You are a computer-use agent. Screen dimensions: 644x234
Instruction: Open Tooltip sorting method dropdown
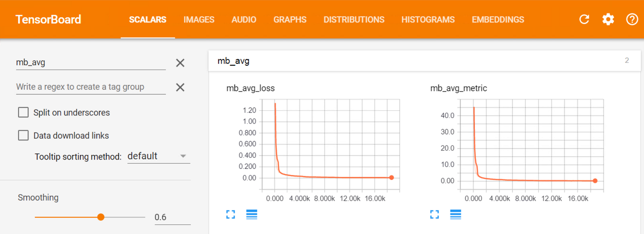(x=158, y=156)
